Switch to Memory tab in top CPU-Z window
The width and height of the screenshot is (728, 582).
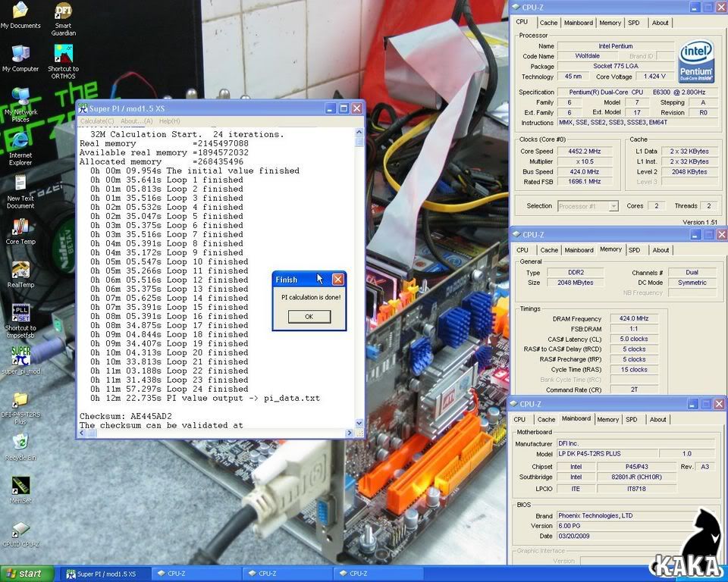click(x=610, y=23)
